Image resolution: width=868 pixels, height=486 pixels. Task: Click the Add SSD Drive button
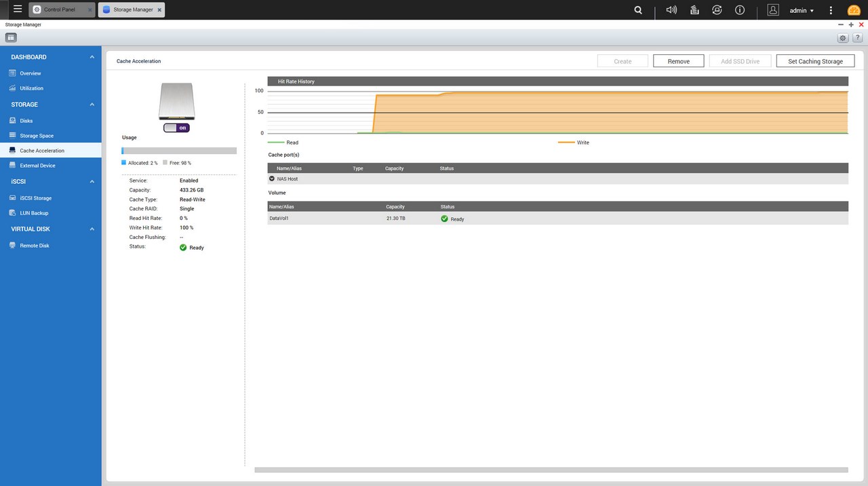point(740,61)
